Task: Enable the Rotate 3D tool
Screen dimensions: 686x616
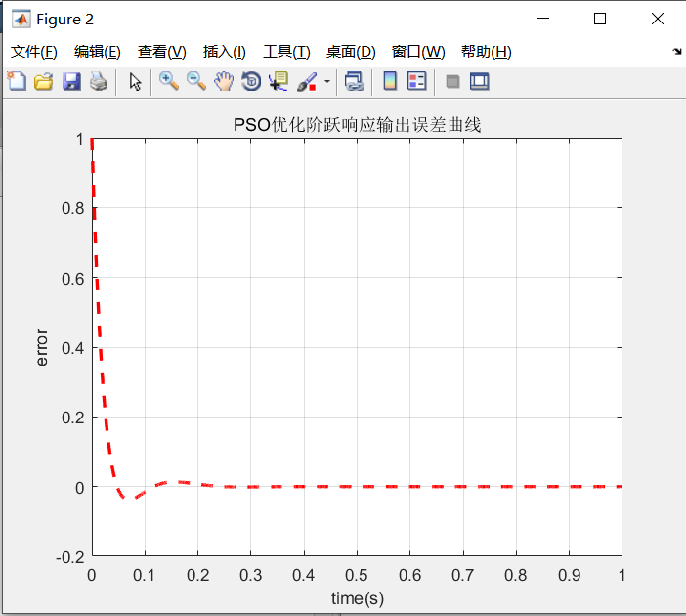Action: click(251, 81)
